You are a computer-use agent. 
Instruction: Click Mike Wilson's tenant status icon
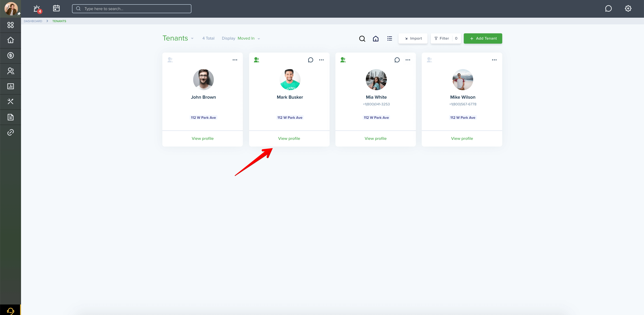point(430,60)
